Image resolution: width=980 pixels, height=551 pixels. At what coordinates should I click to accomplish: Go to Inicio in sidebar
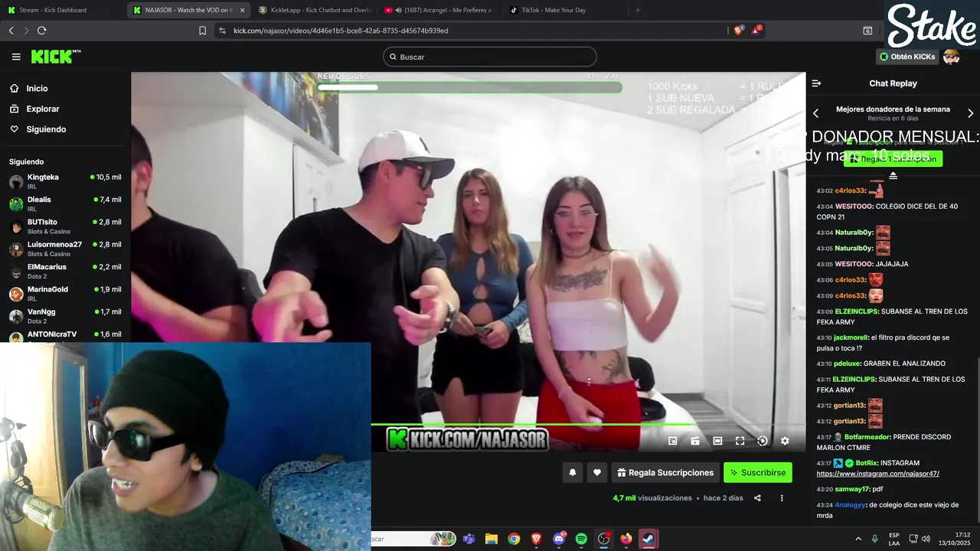(37, 89)
